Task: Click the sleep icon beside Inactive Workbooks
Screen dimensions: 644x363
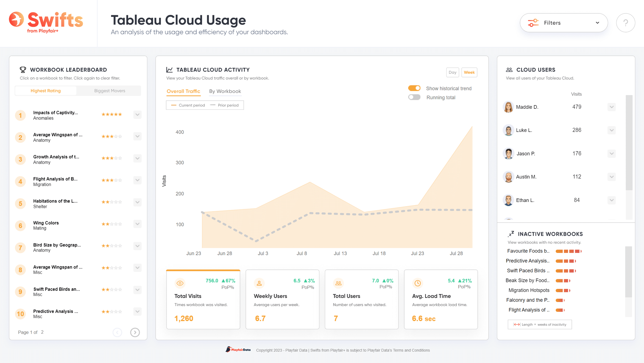Action: pyautogui.click(x=511, y=234)
